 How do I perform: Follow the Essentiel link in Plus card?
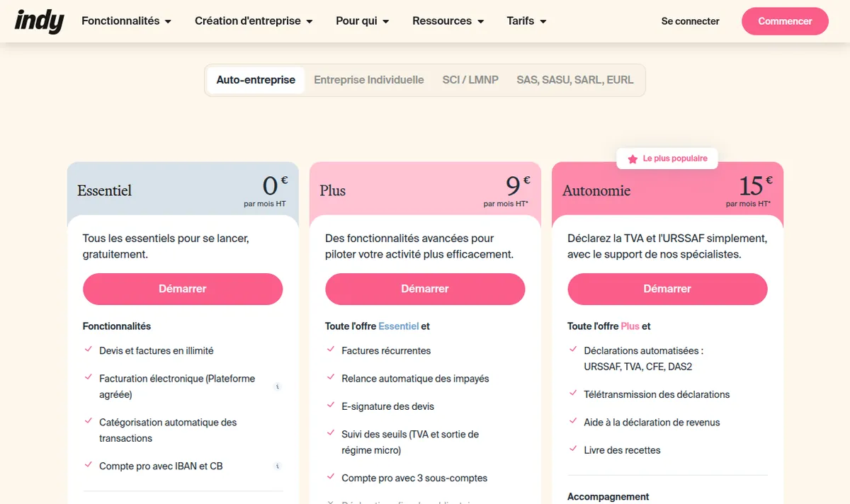pyautogui.click(x=399, y=326)
